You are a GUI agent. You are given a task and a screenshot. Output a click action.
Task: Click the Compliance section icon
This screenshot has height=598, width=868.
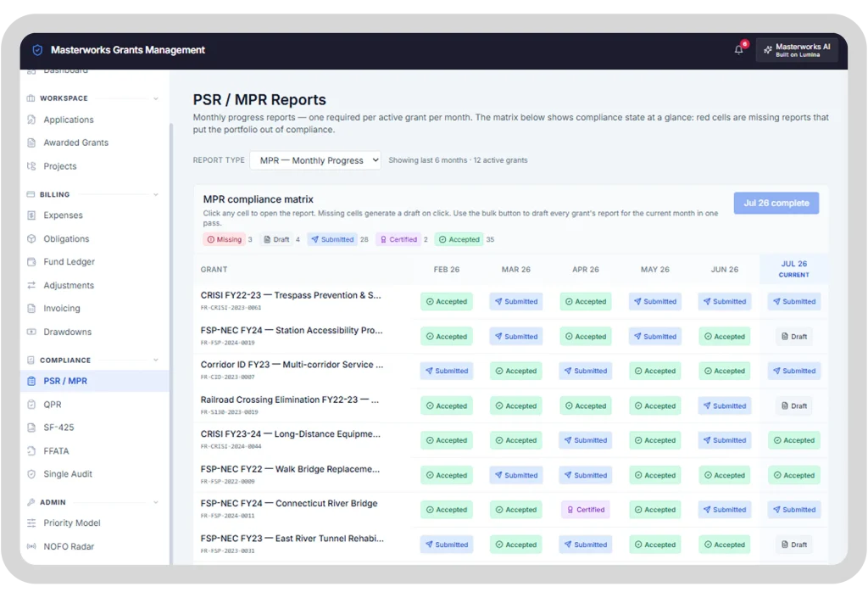pyautogui.click(x=31, y=360)
